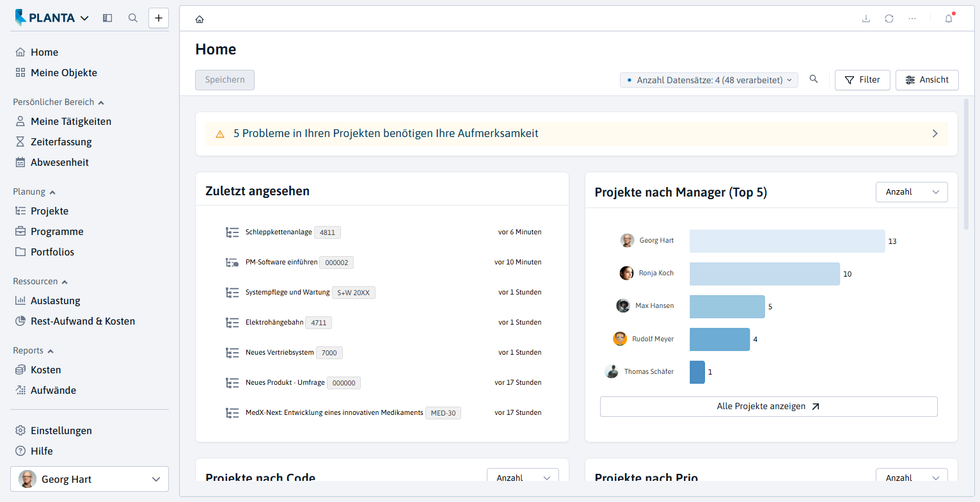This screenshot has height=502, width=980.
Task: Click the Max Hansen bar showing 5
Action: pyautogui.click(x=727, y=307)
